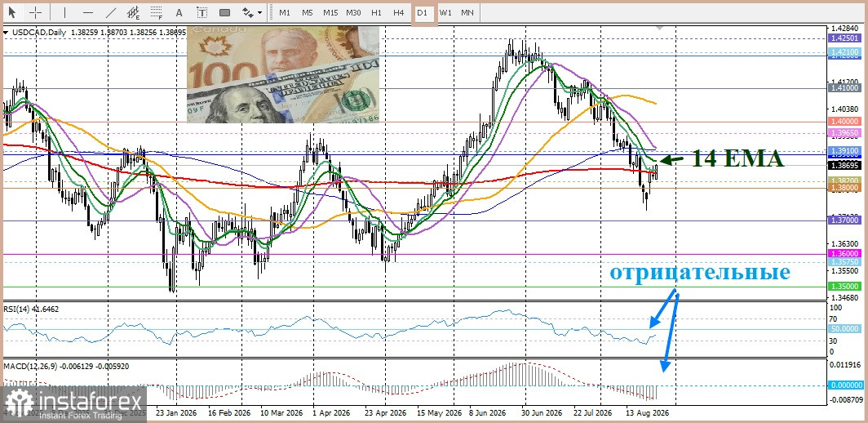868x423 pixels.
Task: Click the 0.011916 MACD scale value
Action: (847, 365)
